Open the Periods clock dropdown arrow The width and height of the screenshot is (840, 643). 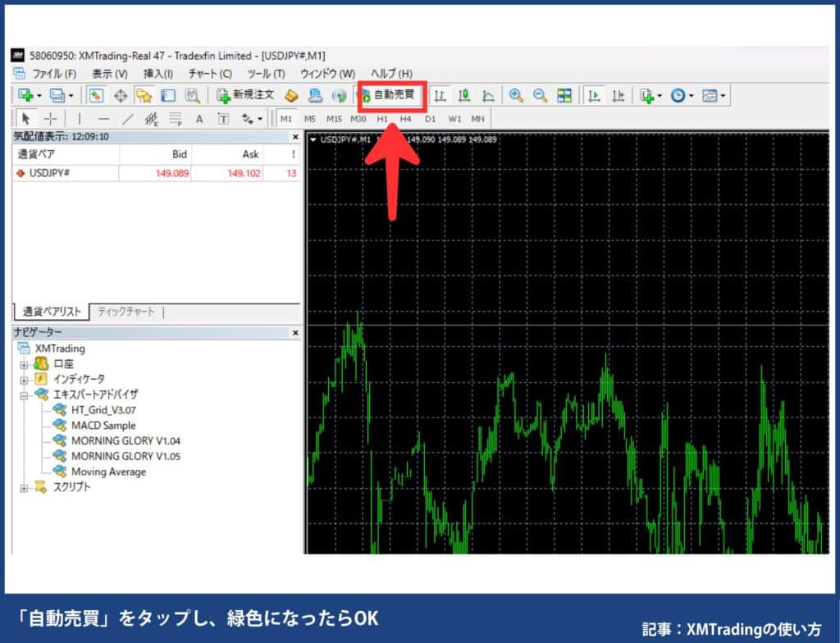[x=691, y=96]
